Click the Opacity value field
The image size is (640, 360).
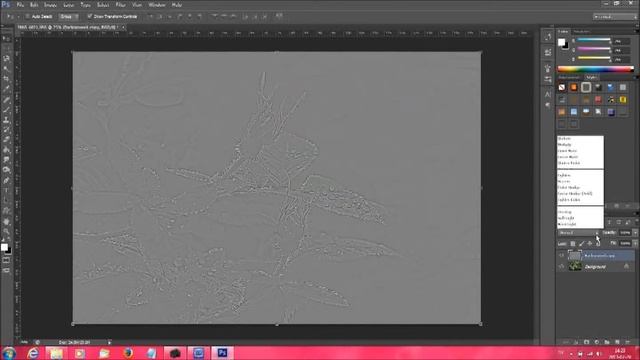[x=625, y=233]
